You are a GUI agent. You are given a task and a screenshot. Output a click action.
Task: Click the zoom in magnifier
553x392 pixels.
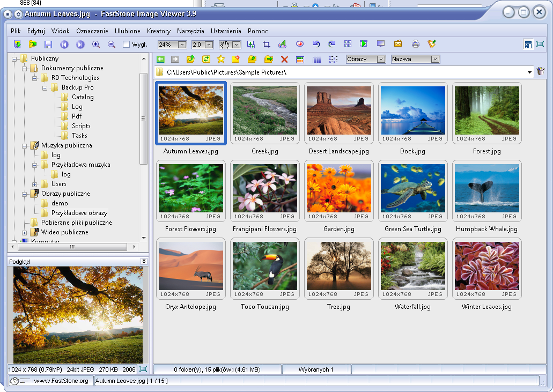[96, 45]
